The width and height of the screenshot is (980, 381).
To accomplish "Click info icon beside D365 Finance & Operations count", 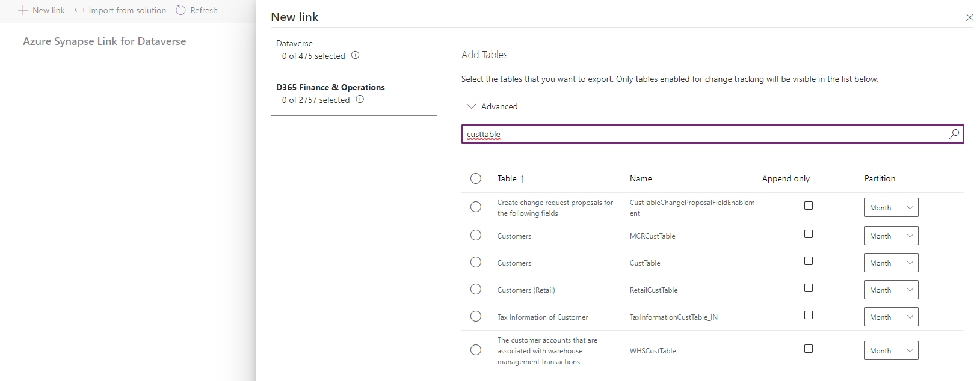I will (360, 99).
